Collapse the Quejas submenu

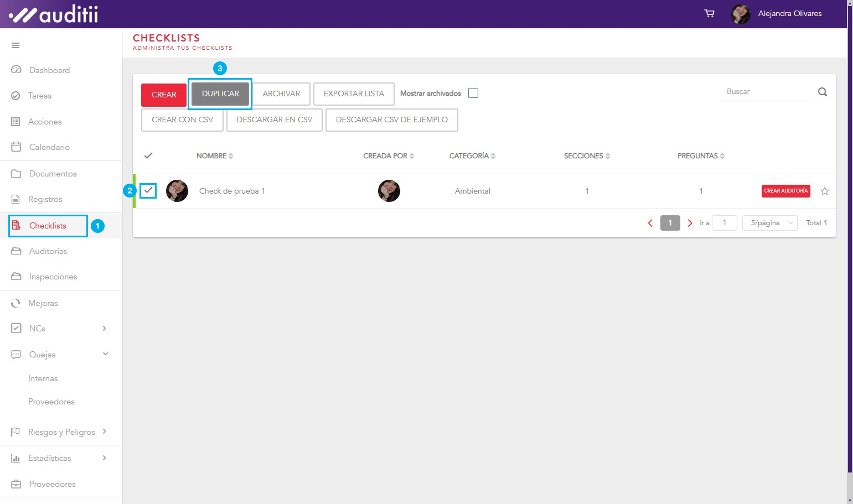105,354
